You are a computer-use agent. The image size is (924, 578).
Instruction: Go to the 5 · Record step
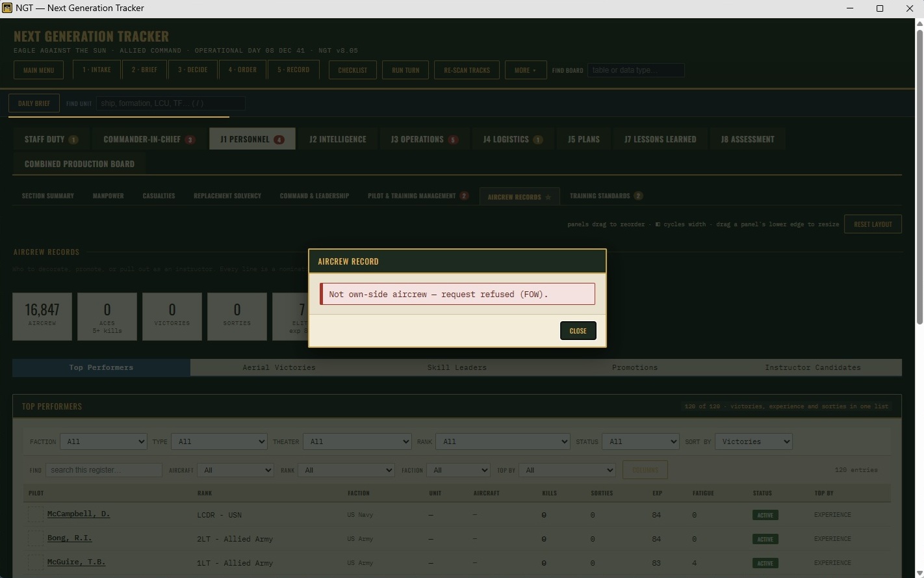(x=294, y=70)
